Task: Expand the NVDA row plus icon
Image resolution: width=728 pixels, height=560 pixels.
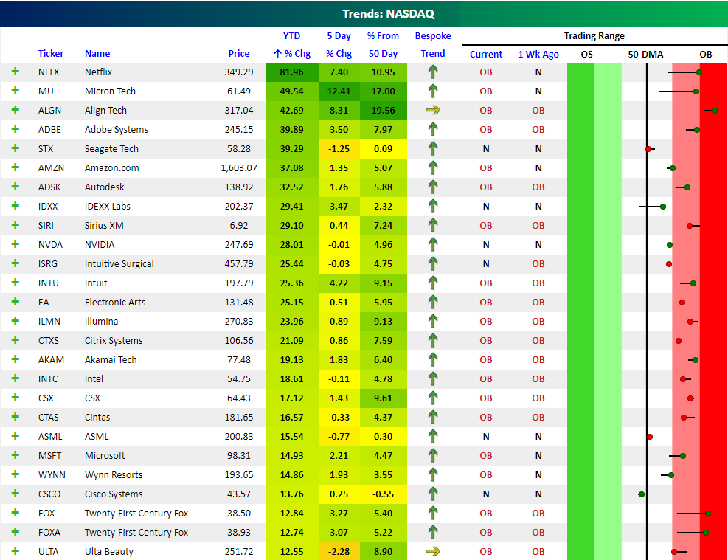Action: point(15,244)
